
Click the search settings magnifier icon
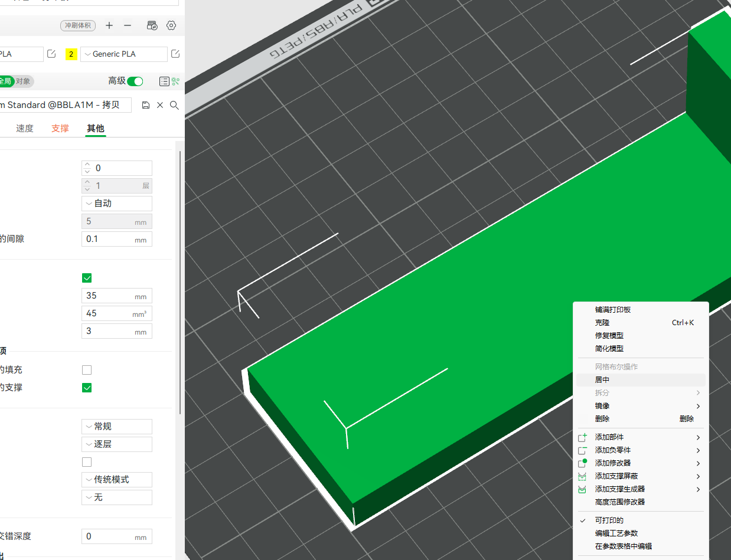(174, 105)
